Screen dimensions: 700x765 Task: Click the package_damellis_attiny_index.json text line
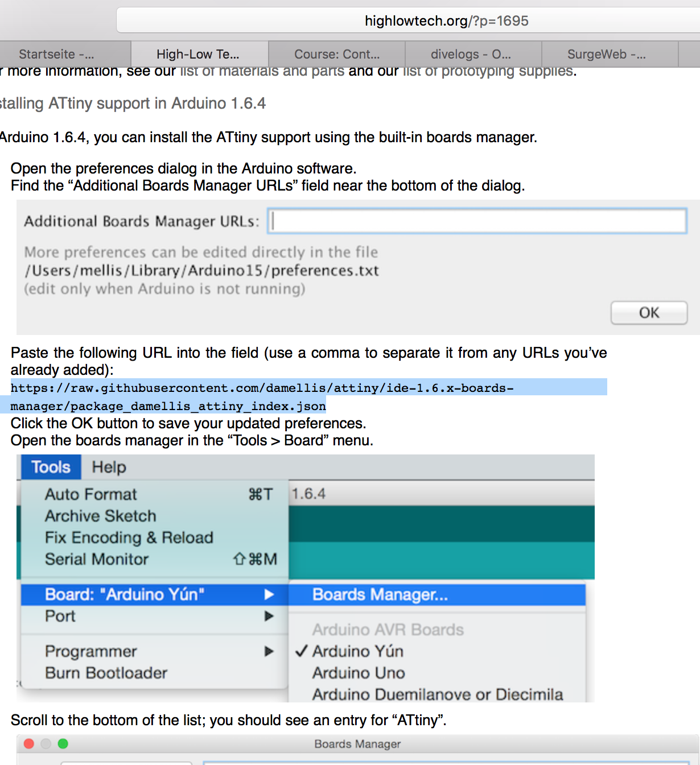point(168,406)
